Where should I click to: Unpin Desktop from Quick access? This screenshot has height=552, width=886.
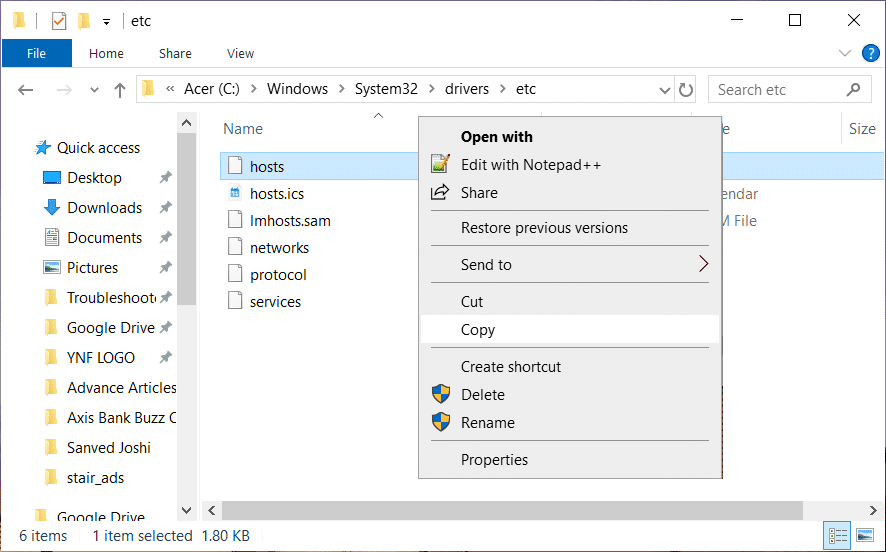point(165,178)
